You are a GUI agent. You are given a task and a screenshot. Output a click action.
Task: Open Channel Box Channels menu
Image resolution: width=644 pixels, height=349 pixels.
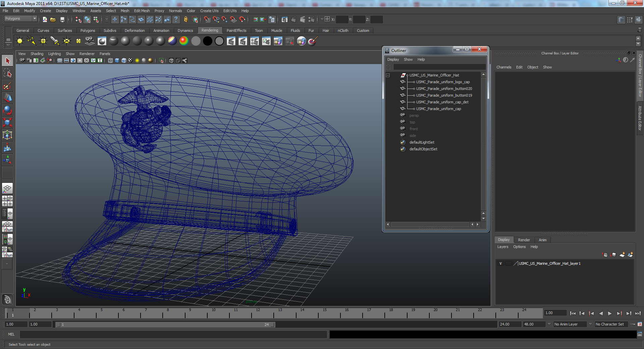coord(504,67)
